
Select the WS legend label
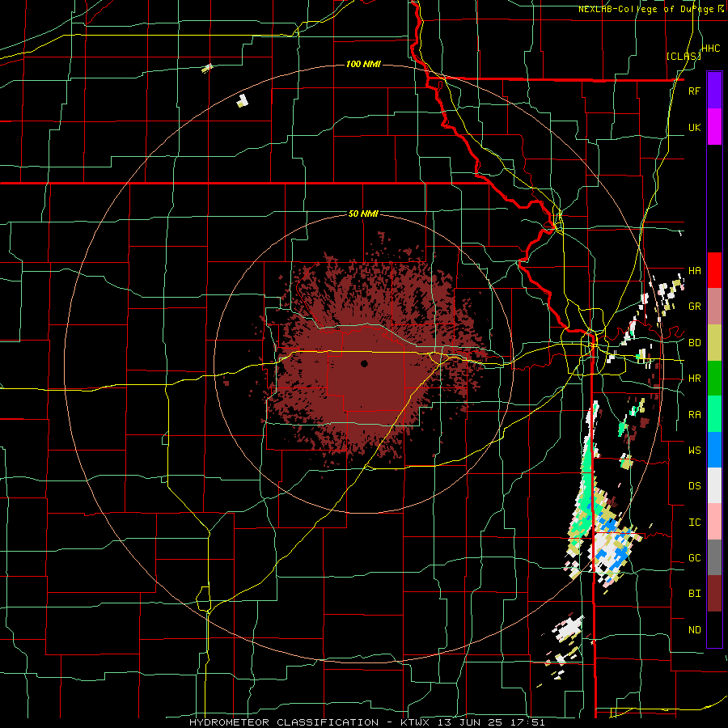[694, 450]
